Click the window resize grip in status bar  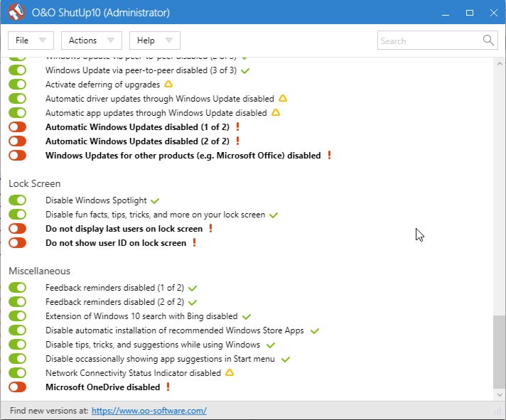[x=497, y=411]
